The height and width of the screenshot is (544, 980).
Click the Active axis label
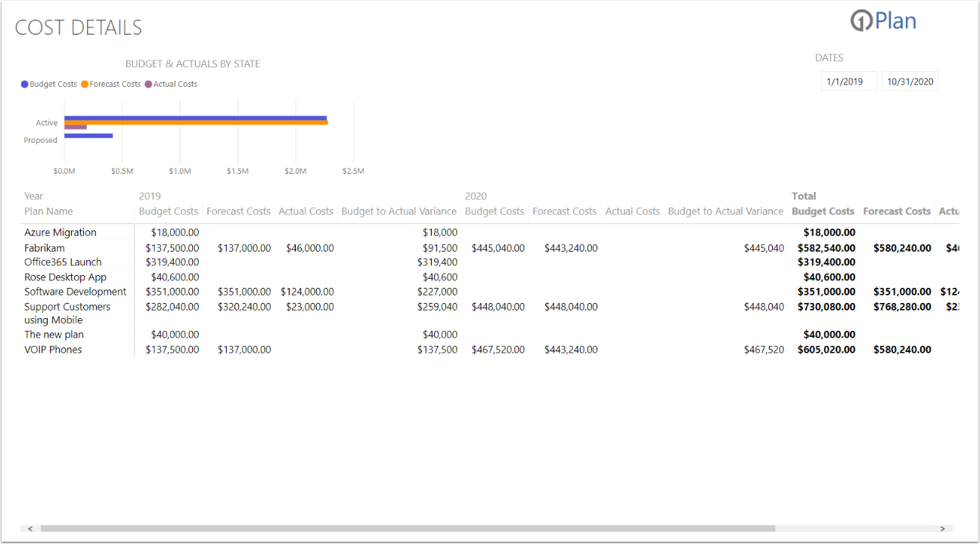pos(47,122)
